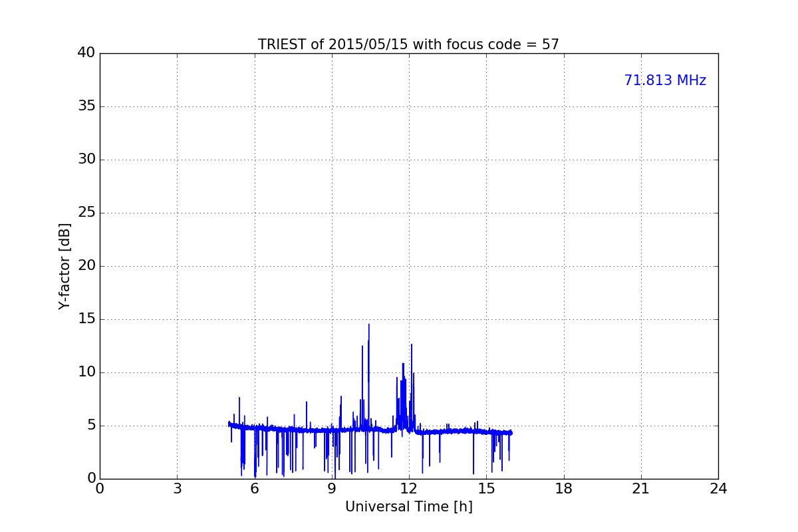Viewport: 798px width, 532px height.
Task: Click the x-axis tick label 9
Action: point(332,489)
